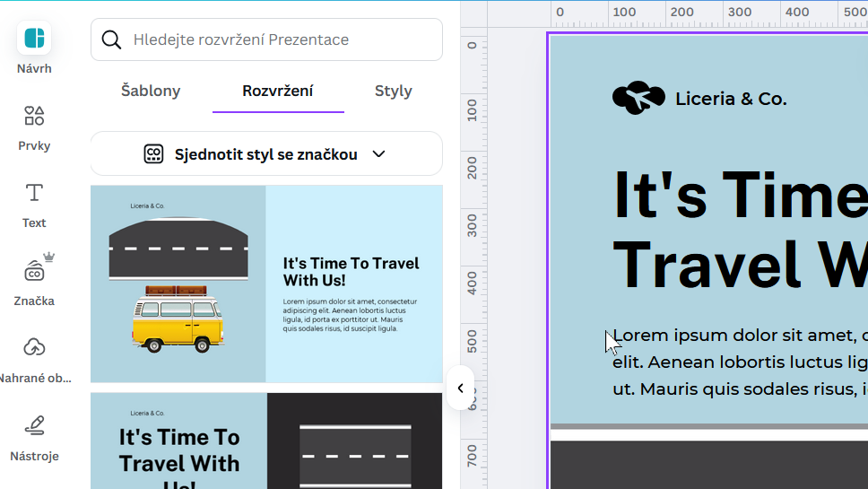868x489 pixels.
Task: Select the Rozvržení tab
Action: point(278,91)
